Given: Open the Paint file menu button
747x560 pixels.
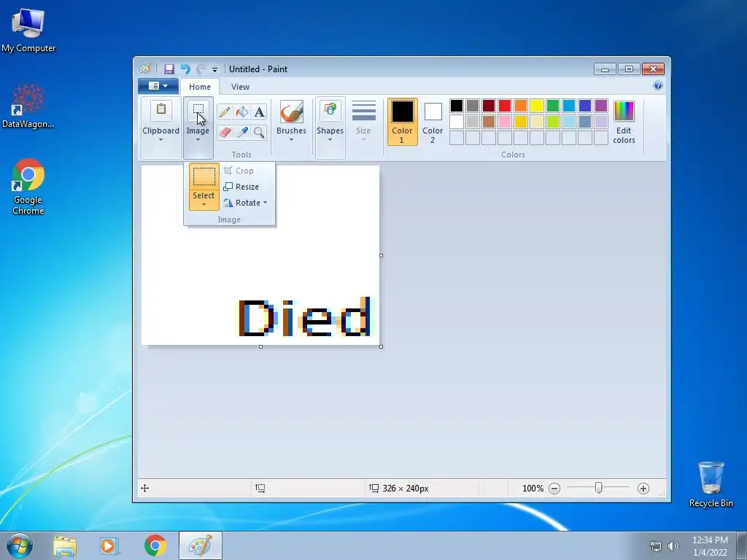Looking at the screenshot, I should [x=158, y=86].
